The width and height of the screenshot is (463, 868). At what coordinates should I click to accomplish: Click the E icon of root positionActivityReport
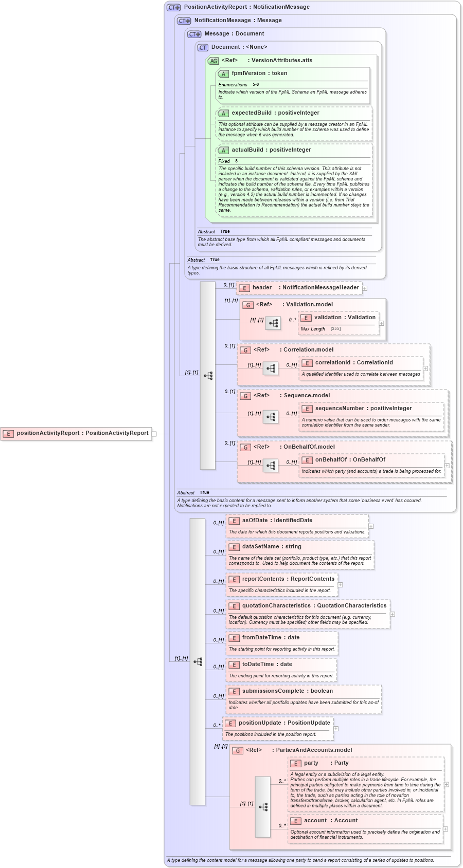pyautogui.click(x=8, y=433)
